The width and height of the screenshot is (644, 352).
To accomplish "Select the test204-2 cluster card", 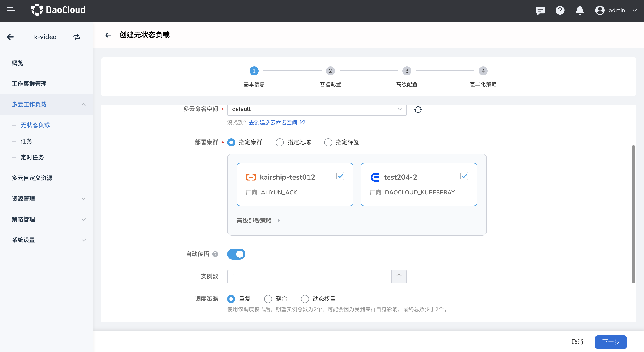I will click(x=419, y=185).
